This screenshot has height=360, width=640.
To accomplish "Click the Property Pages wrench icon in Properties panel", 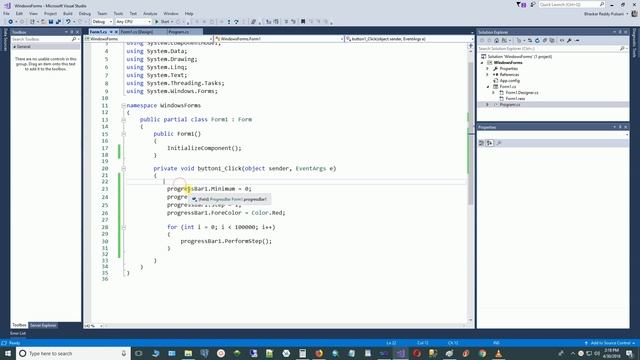I will [x=499, y=143].
